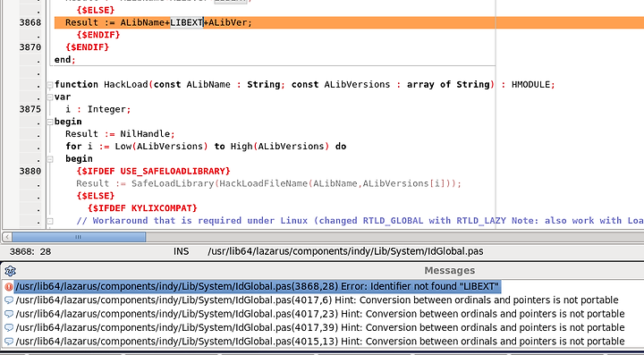
Task: Click gutter line number 3880
Action: point(30,171)
